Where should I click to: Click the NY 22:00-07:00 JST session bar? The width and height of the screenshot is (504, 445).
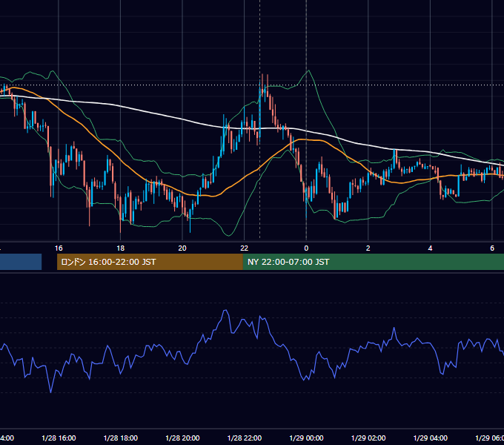tap(373, 262)
